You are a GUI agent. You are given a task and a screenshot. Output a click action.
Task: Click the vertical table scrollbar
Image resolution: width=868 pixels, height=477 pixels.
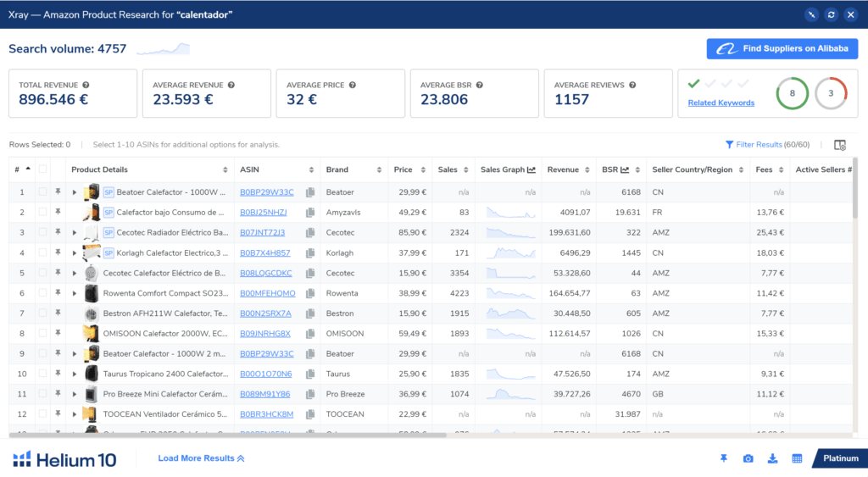click(x=855, y=188)
